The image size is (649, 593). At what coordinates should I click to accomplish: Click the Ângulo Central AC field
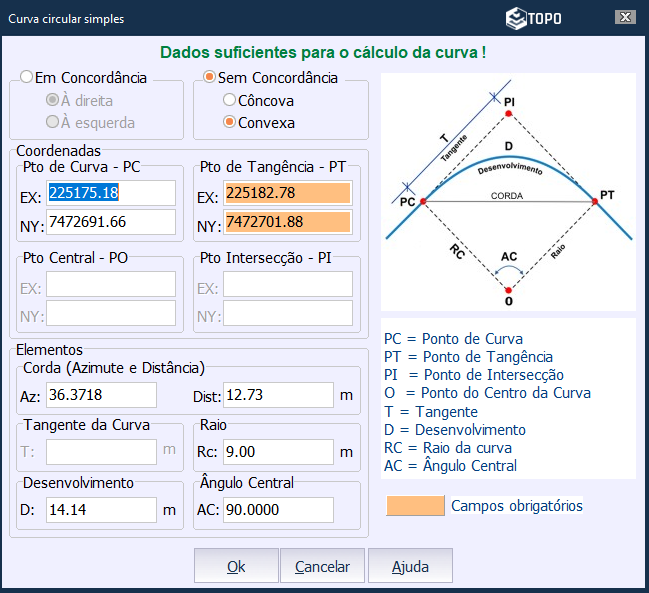[277, 510]
